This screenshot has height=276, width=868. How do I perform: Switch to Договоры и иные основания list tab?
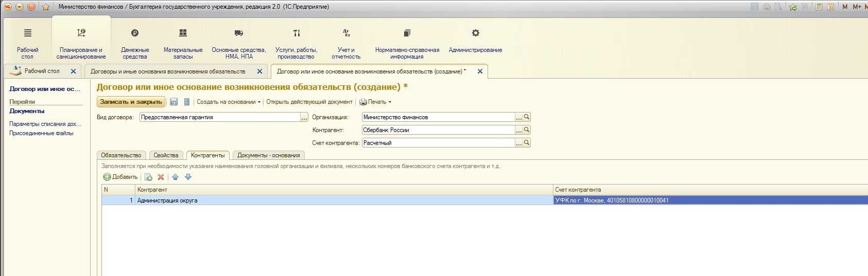168,71
